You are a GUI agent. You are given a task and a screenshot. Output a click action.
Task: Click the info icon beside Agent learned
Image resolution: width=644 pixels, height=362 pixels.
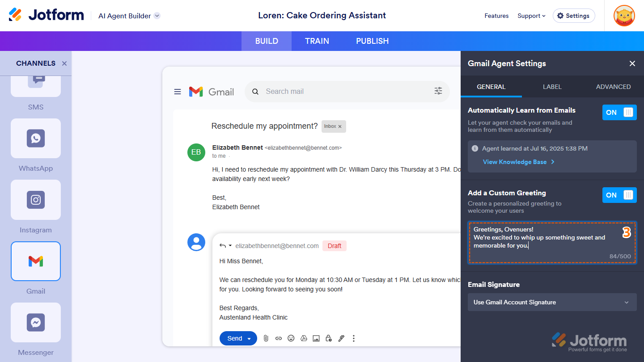(x=475, y=148)
